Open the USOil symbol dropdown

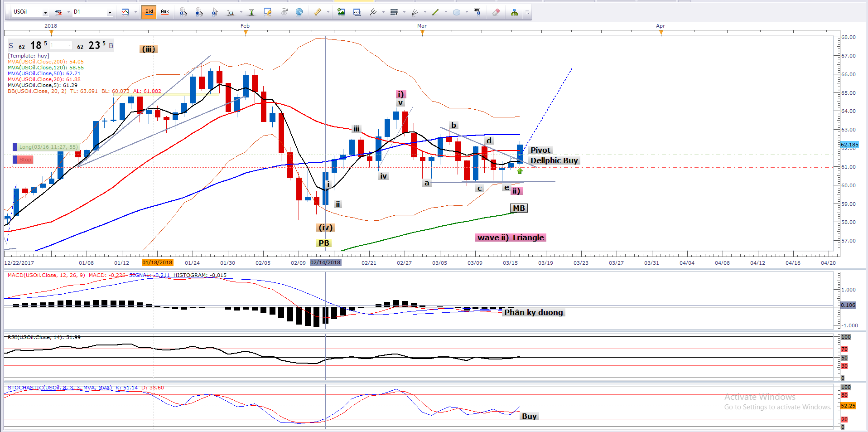pyautogui.click(x=45, y=12)
